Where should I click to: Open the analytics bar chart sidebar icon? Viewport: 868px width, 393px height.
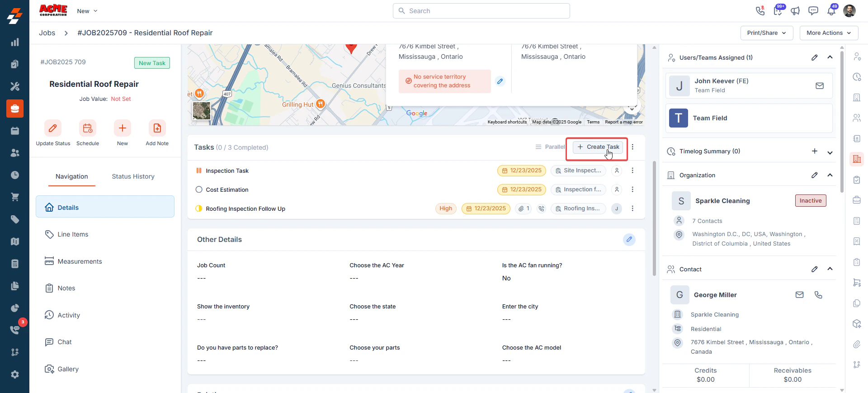pyautogui.click(x=15, y=42)
